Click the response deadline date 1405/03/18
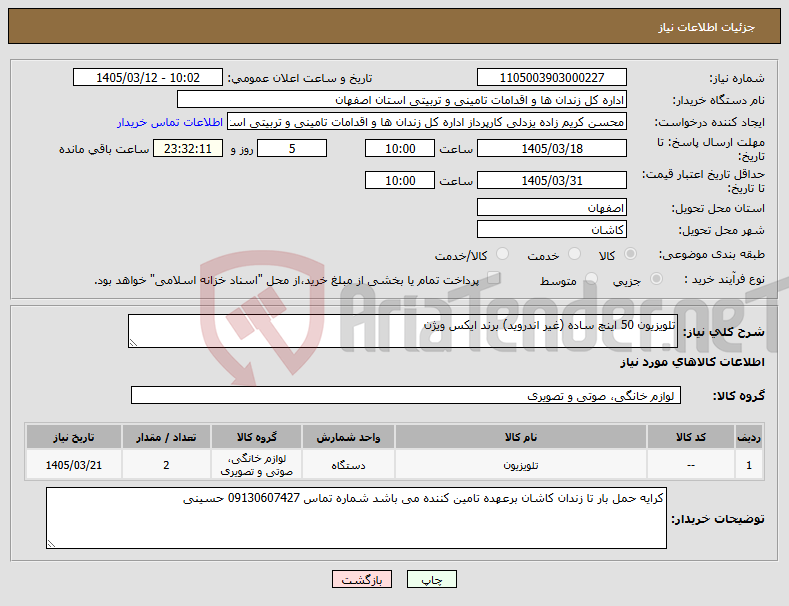Screen dimensions: 789x606 click(552, 148)
